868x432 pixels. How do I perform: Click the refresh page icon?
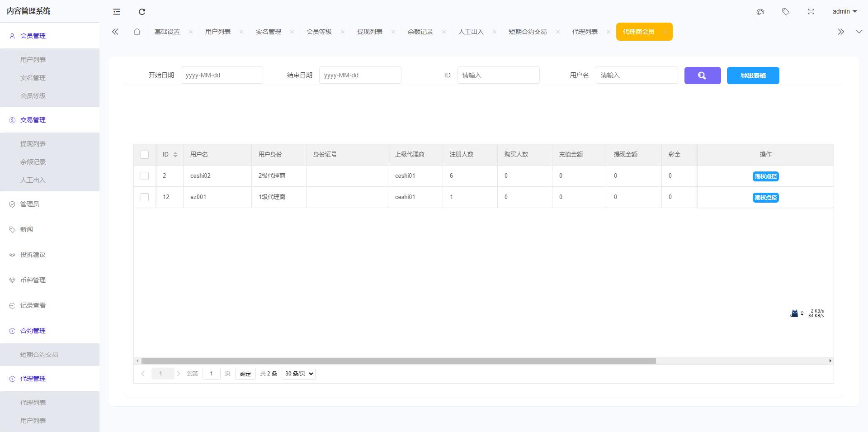142,12
